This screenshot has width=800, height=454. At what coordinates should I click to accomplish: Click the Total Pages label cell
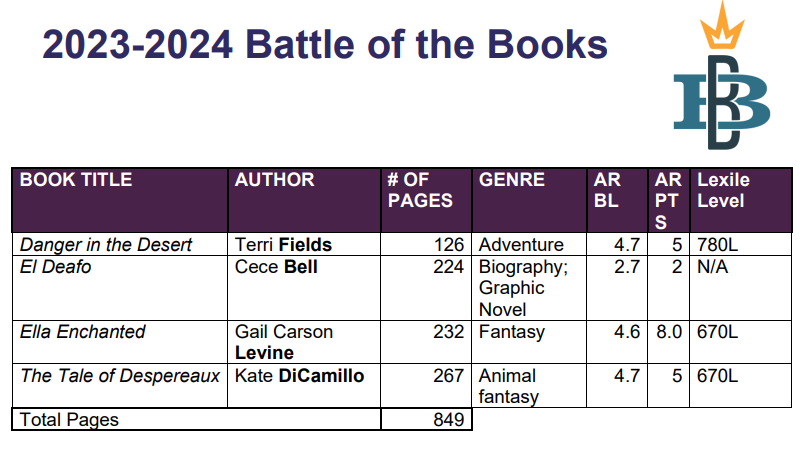(x=196, y=419)
